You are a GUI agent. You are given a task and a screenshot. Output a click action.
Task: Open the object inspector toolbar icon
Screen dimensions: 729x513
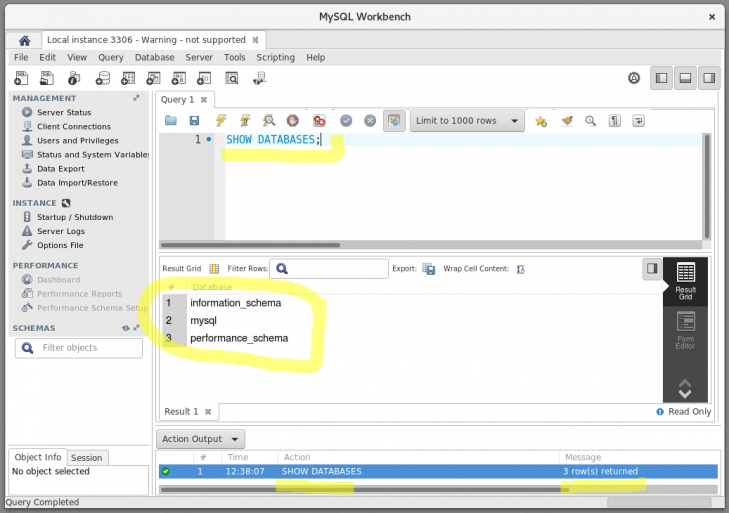point(74,78)
